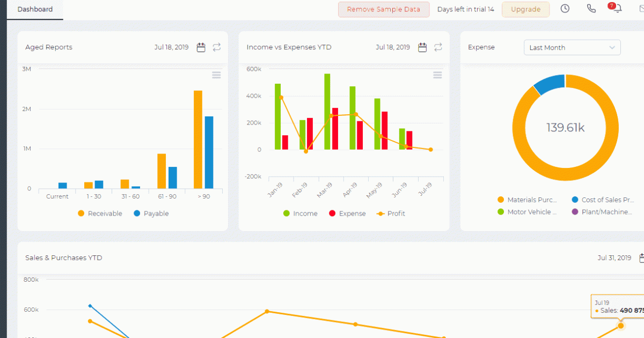Click the Income vs Expenses date Jul 18, 2019
The height and width of the screenshot is (338, 644).
point(393,47)
